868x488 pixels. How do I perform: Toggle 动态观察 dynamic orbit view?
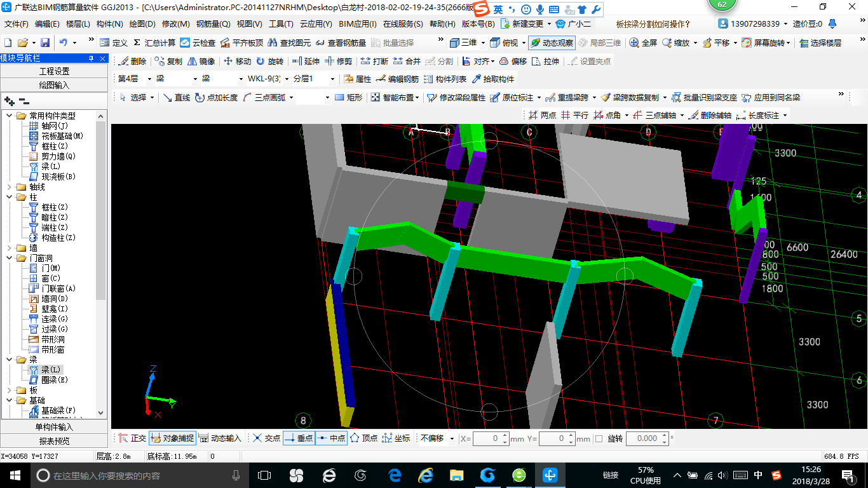(x=552, y=43)
